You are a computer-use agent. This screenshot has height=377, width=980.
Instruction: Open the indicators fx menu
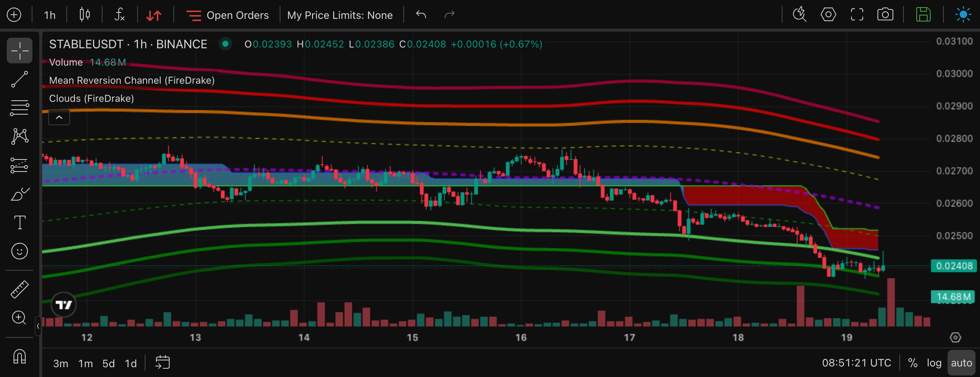[119, 15]
